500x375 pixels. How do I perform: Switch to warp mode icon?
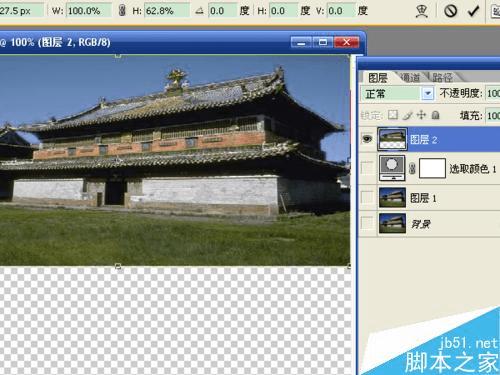pyautogui.click(x=422, y=11)
